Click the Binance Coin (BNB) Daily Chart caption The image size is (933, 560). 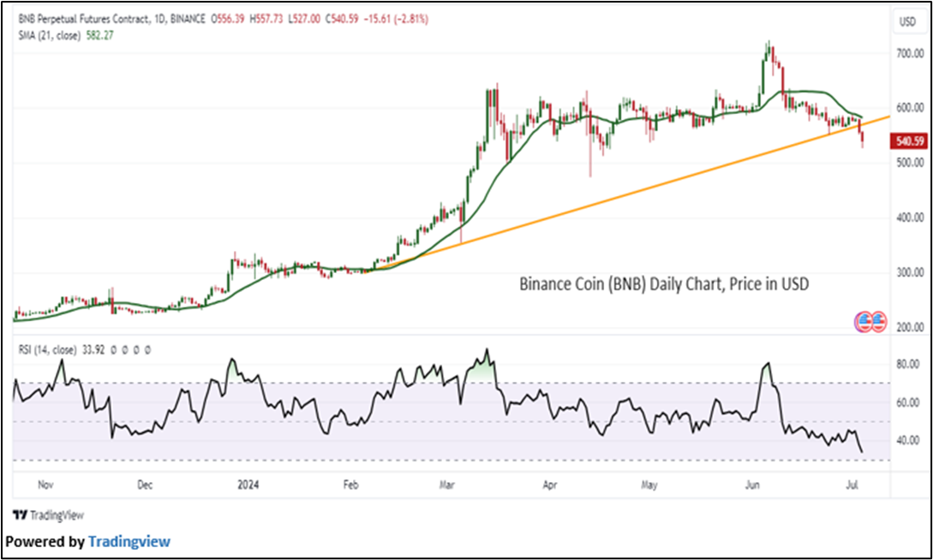pyautogui.click(x=664, y=284)
